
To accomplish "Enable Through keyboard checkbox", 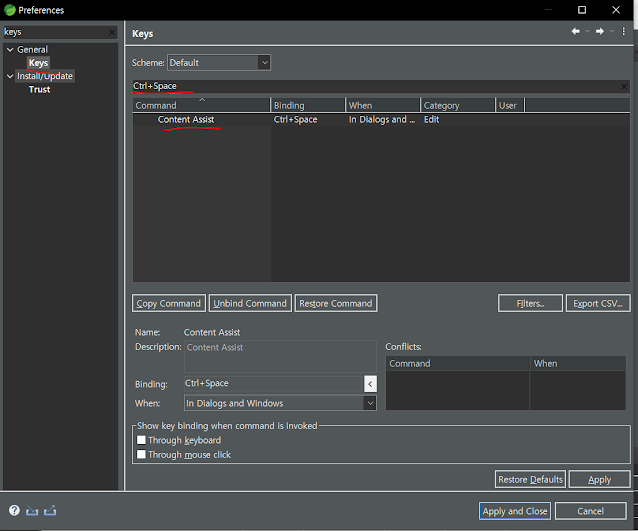I will 141,440.
